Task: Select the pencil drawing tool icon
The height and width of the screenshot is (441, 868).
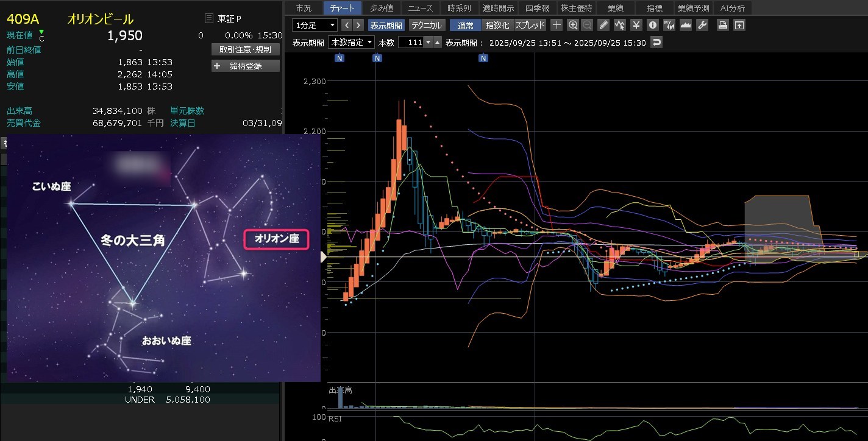Action: [603, 25]
